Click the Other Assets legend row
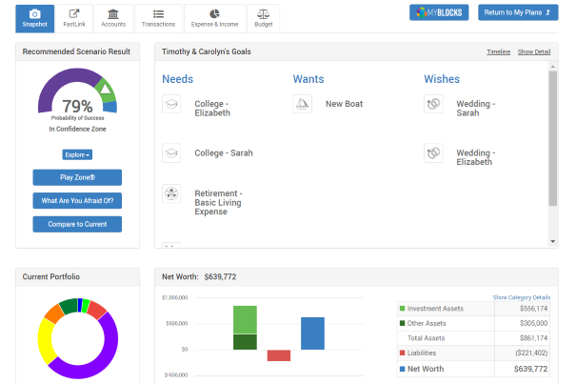The image size is (577, 384). pyautogui.click(x=473, y=323)
